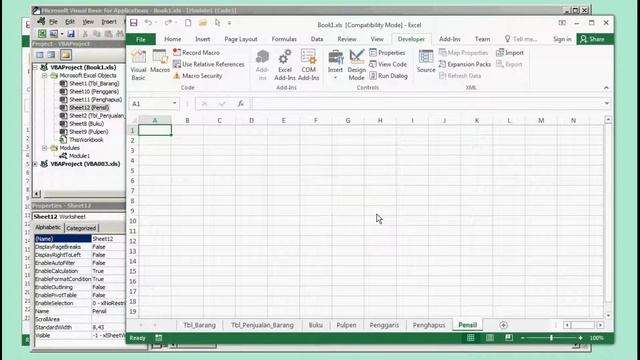Add a new sheet with plus button

pyautogui.click(x=503, y=325)
